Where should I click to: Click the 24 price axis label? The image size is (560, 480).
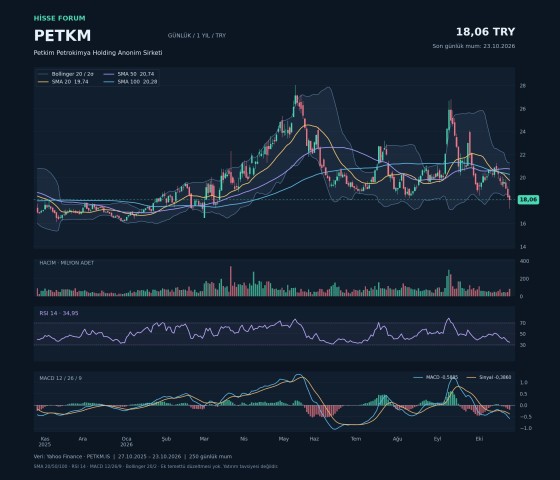(x=522, y=132)
